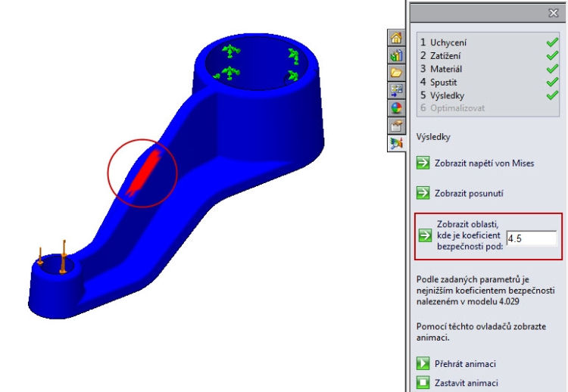Viewport: 568px width, 392px height.
Task: Focus the safety factor field showing 4.5
Action: 532,238
